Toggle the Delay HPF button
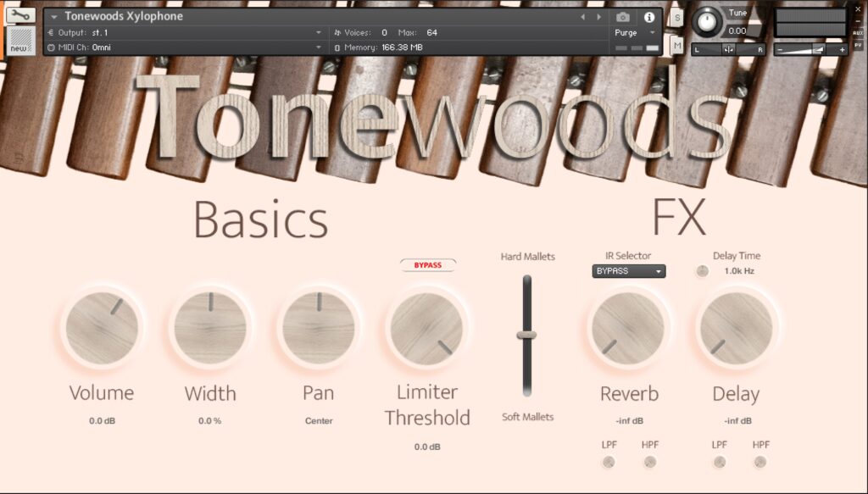The image size is (868, 494). 760,462
